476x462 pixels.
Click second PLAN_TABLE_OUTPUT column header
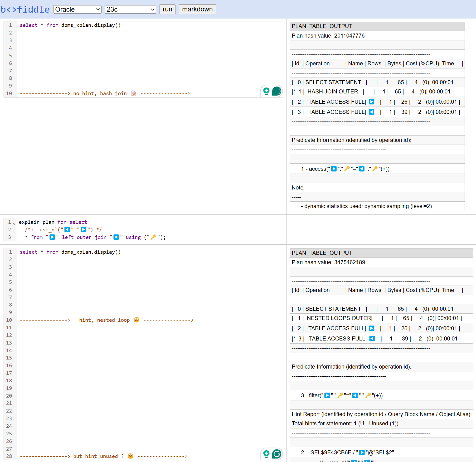382,253
